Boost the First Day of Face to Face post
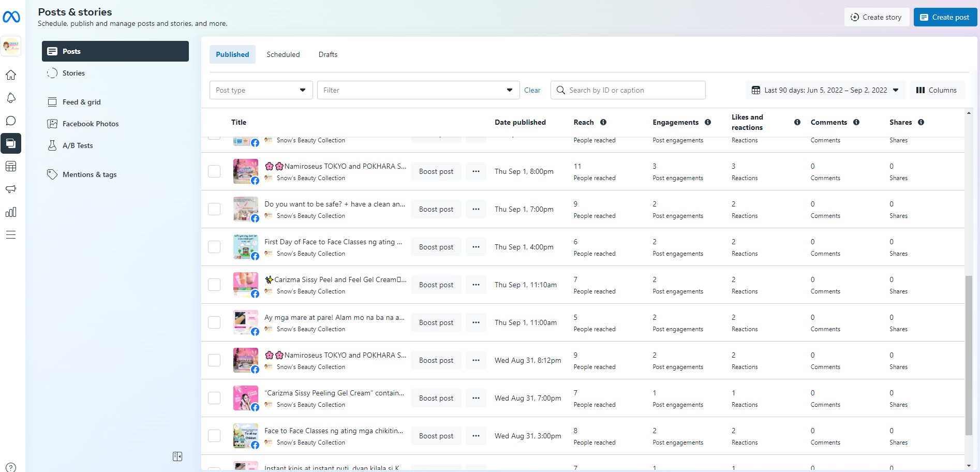 (436, 247)
